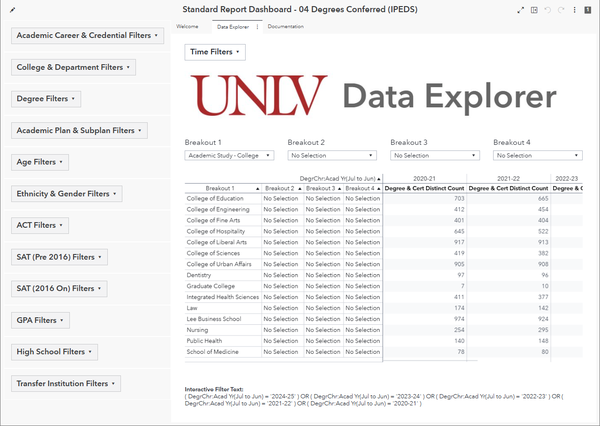Click the expand to full screen icon
Image resolution: width=600 pixels, height=426 pixels.
tap(520, 10)
